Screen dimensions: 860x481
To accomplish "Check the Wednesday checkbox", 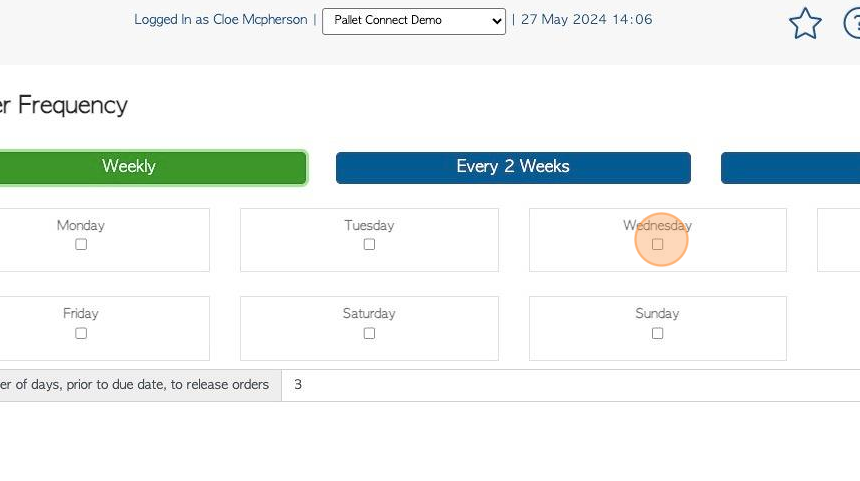I will click(657, 244).
